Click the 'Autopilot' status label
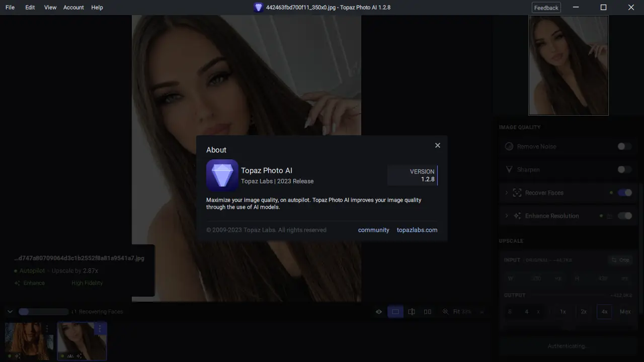The image size is (644, 362). pos(31,270)
